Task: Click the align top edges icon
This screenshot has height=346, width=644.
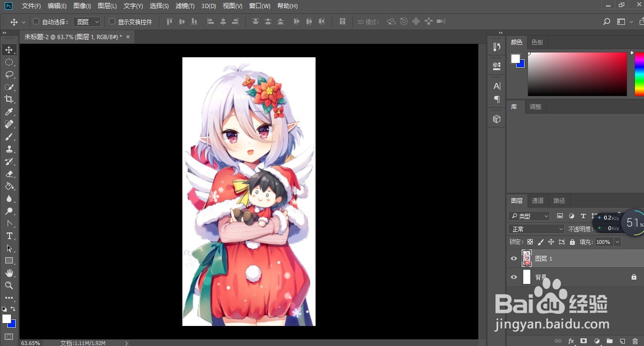Action: (x=169, y=21)
